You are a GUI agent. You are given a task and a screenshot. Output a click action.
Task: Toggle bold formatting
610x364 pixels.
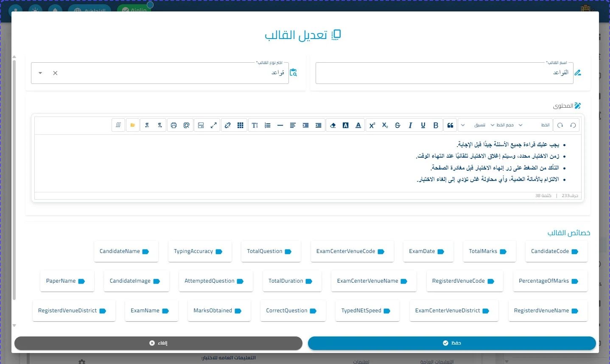[436, 125]
